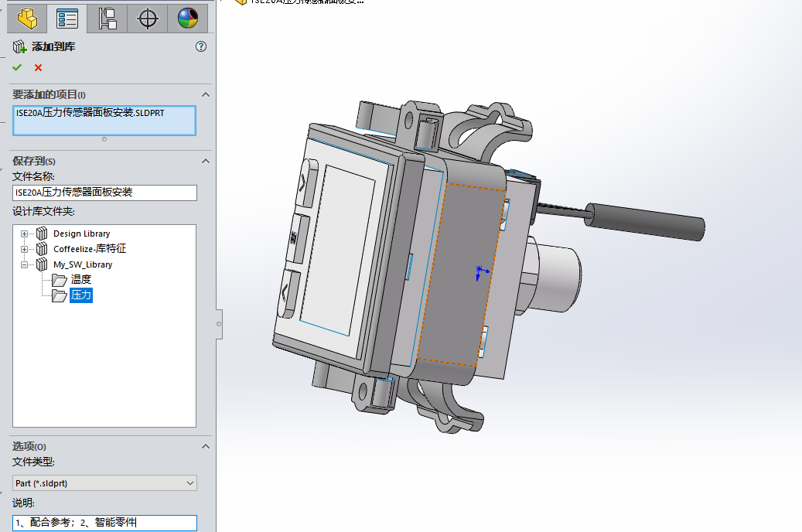The image size is (802, 532).
Task: Expand the Coffeelize-库特征 tree node
Action: 24,249
